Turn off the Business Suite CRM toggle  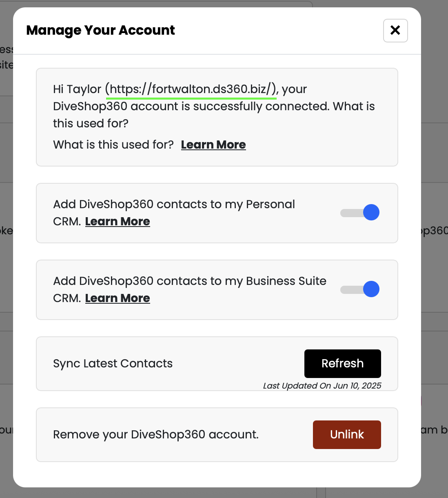coord(360,289)
